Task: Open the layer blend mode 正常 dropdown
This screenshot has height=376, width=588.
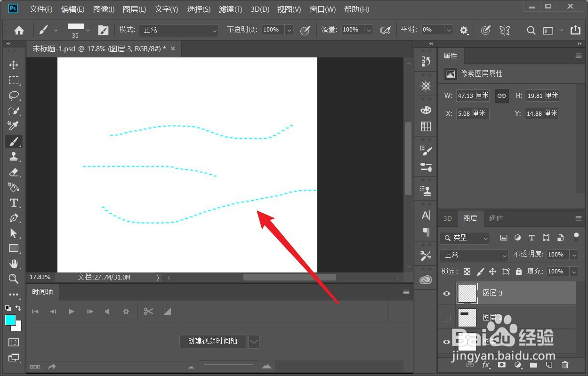Action: [474, 255]
